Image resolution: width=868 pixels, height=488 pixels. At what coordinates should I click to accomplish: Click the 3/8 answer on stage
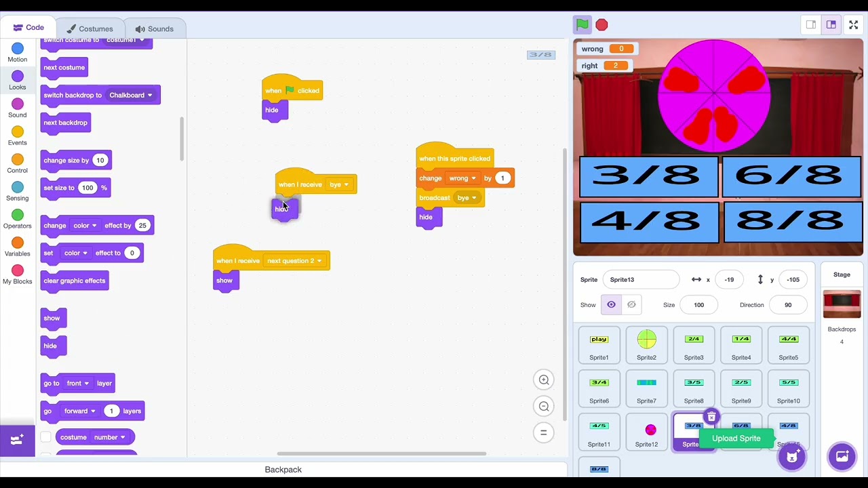649,177
